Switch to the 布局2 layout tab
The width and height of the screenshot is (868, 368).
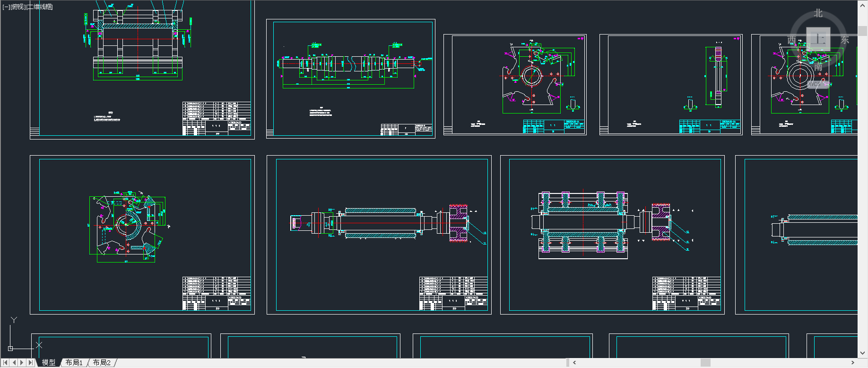102,363
